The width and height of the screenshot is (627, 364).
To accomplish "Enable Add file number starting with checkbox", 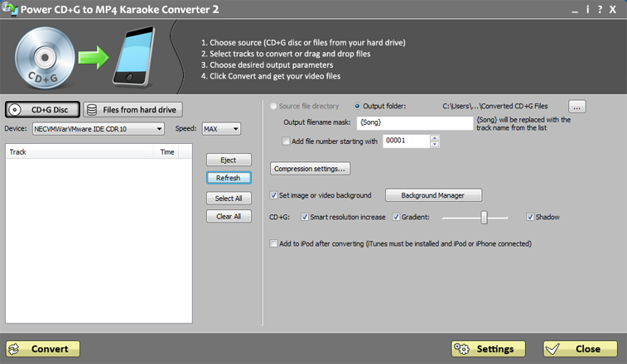I will [x=286, y=141].
